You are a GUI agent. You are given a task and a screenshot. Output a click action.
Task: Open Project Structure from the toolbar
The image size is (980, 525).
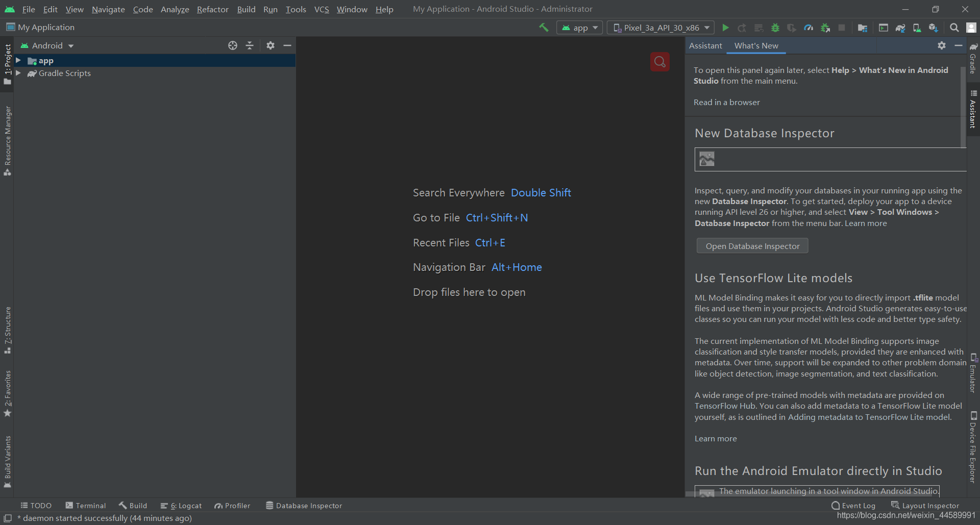(x=863, y=28)
